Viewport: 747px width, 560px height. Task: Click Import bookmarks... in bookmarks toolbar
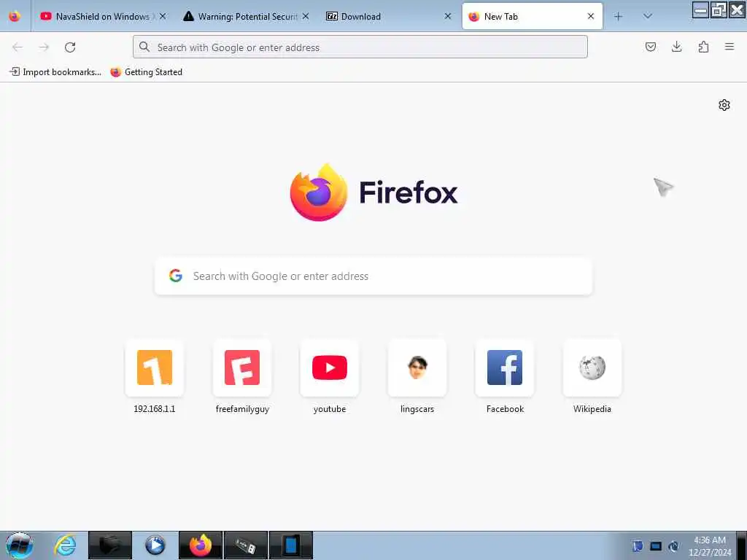55,72
